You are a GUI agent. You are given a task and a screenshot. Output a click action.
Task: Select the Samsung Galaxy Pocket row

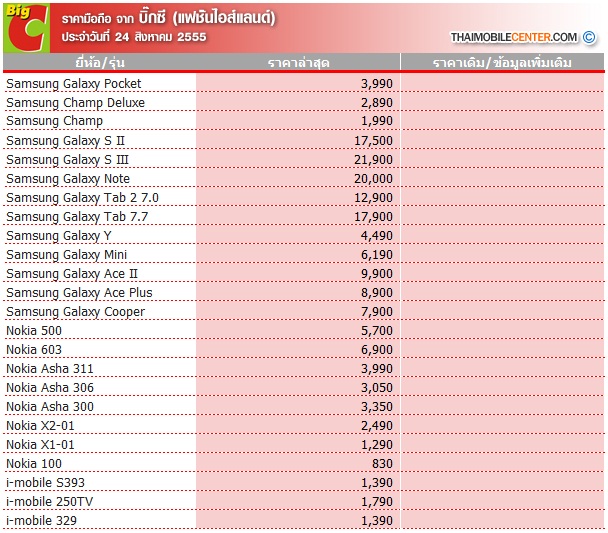point(74,84)
